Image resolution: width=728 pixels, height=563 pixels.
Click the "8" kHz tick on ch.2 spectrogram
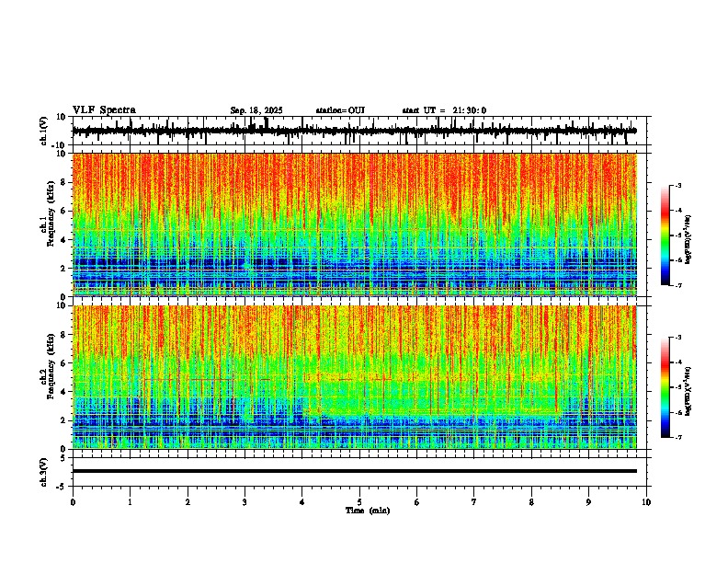click(64, 335)
